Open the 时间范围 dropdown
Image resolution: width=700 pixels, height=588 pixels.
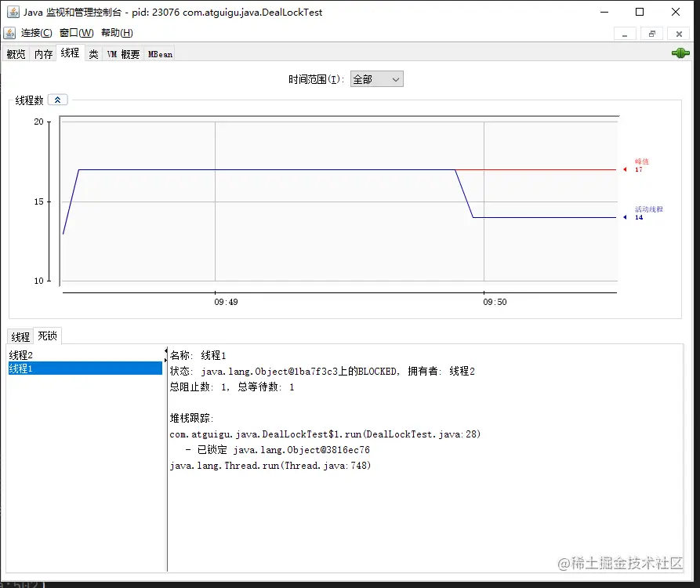(x=377, y=79)
